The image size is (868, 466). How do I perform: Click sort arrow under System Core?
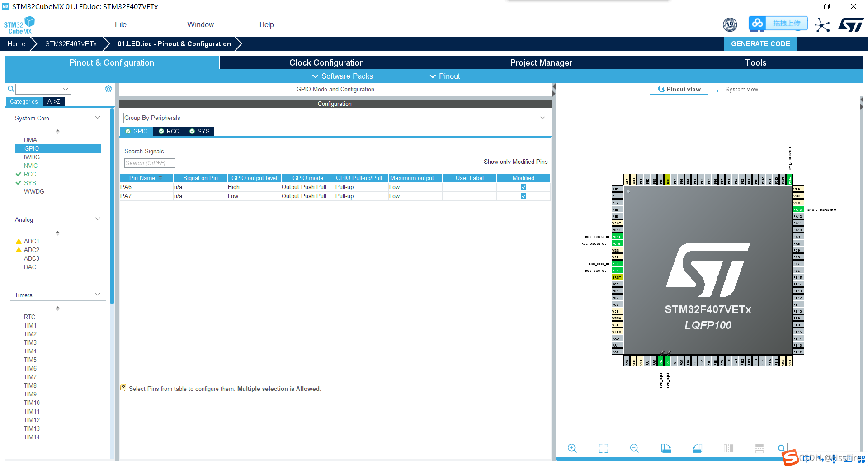57,131
